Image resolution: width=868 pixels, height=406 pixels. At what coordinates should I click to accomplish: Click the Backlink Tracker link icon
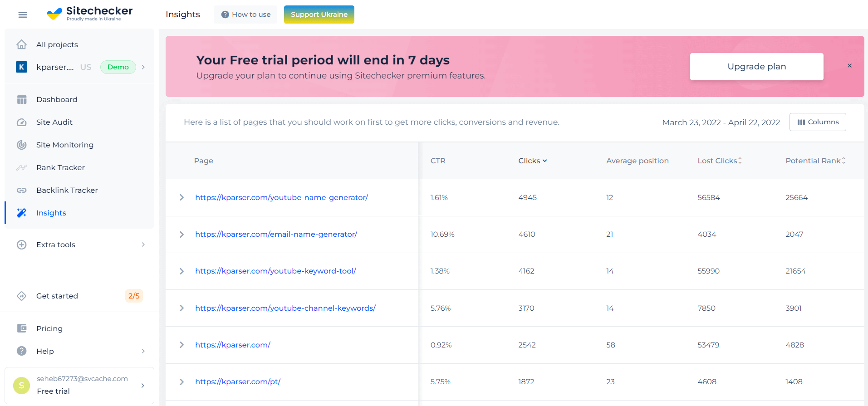tap(22, 190)
